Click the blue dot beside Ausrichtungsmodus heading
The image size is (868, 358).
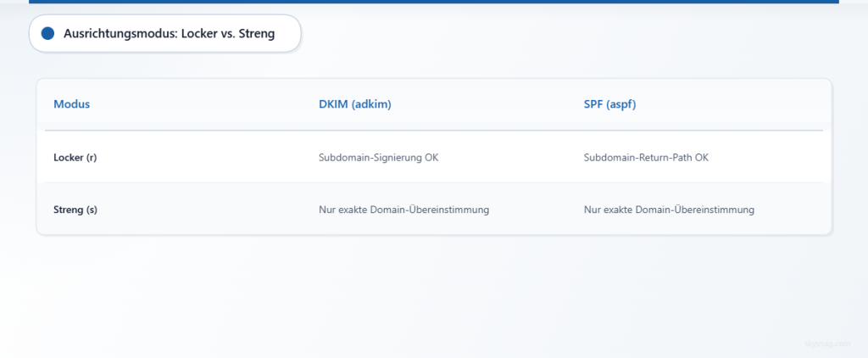47,34
